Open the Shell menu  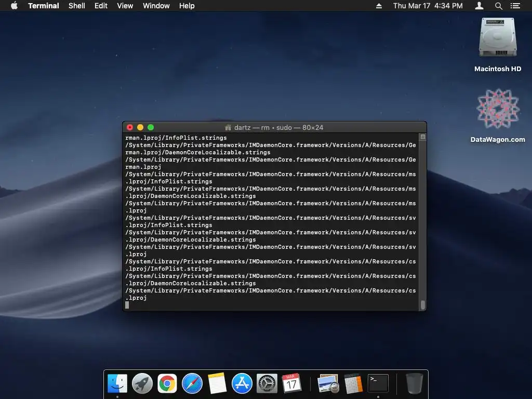pyautogui.click(x=77, y=6)
